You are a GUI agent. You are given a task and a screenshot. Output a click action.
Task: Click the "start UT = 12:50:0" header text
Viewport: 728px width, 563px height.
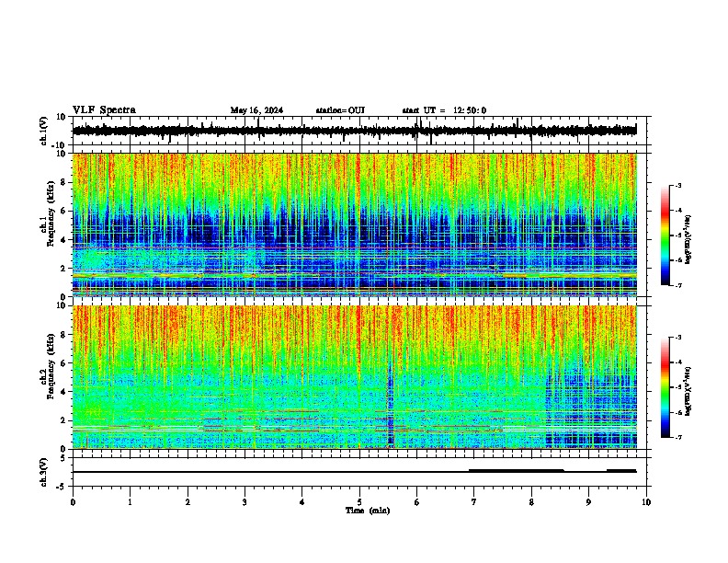(444, 110)
